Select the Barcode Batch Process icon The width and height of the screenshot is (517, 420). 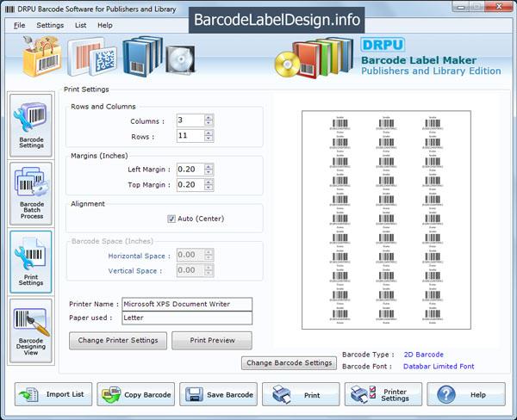tap(31, 193)
